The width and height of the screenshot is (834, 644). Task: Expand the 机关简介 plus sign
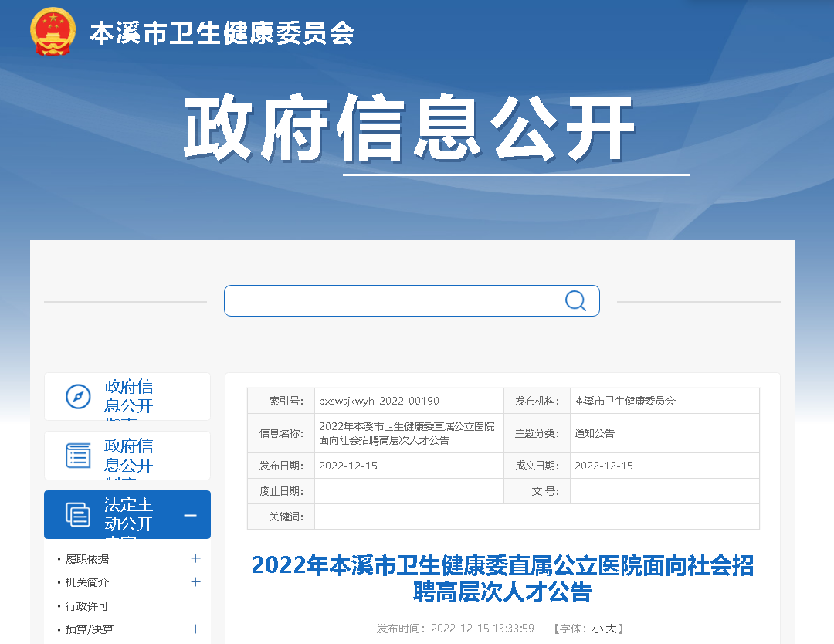coord(195,581)
